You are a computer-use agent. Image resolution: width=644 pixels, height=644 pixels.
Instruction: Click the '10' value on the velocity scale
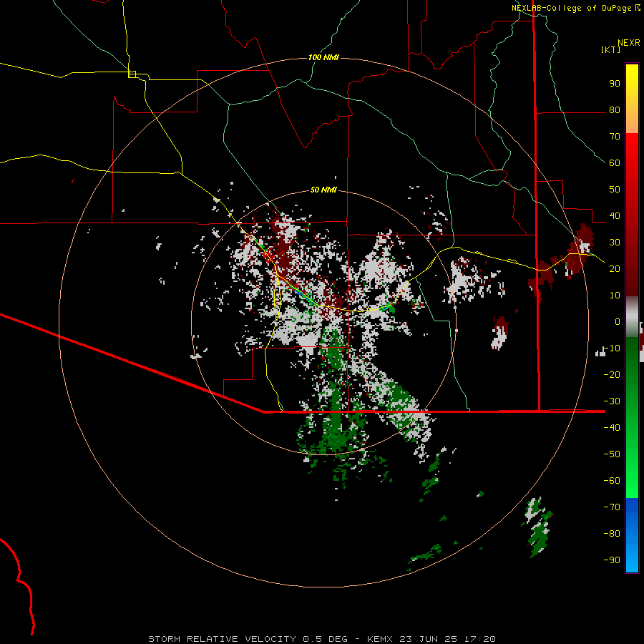[615, 296]
